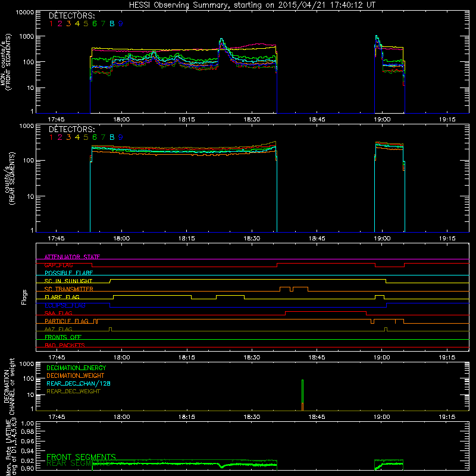Click the SC_TRANSMITTER flag label
Screen dimensions: 476x476
tap(69, 289)
